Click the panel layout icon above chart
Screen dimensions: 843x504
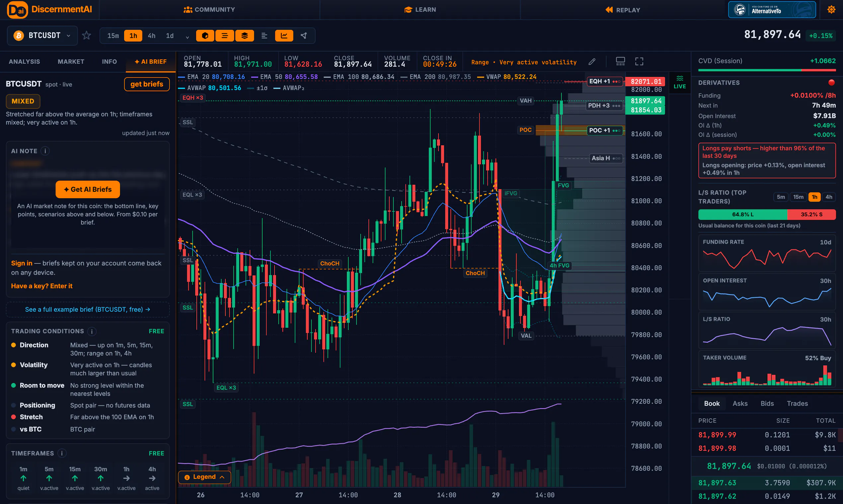(620, 61)
